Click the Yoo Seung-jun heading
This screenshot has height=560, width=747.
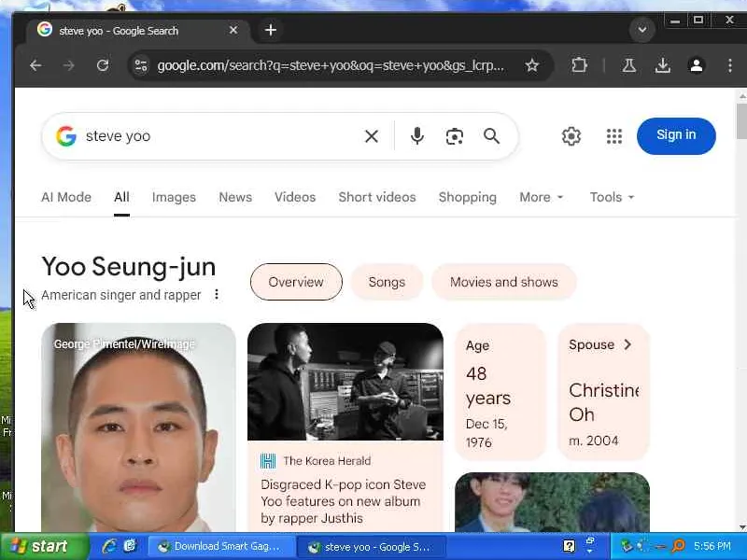click(x=129, y=267)
